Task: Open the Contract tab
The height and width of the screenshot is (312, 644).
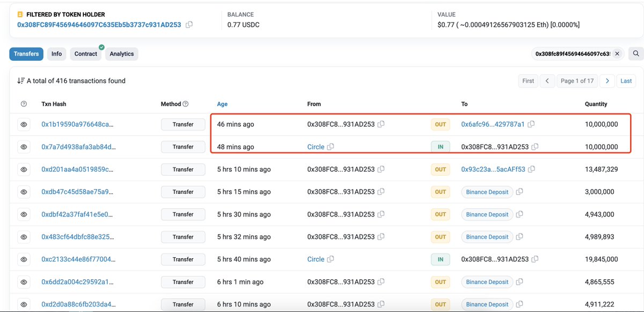Action: click(x=86, y=54)
